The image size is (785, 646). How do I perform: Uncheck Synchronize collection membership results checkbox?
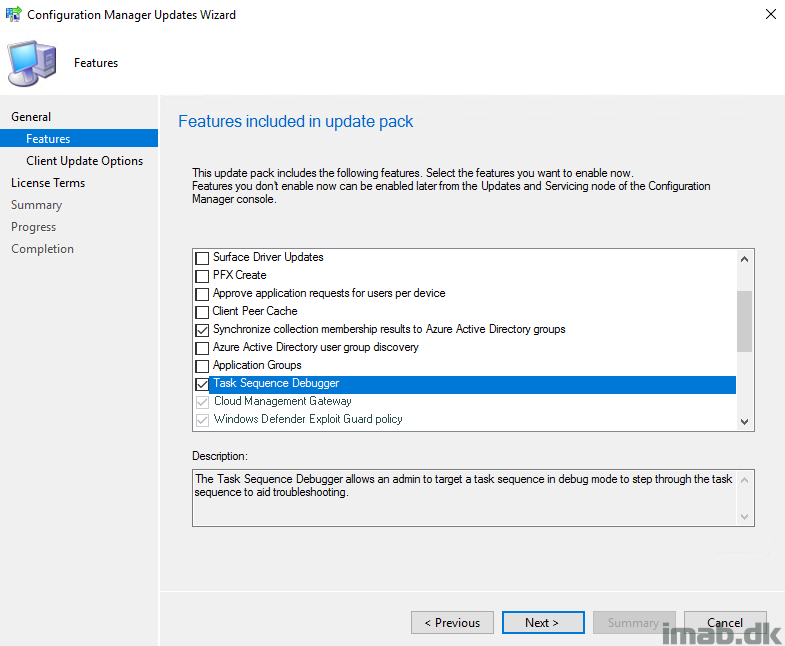[202, 330]
